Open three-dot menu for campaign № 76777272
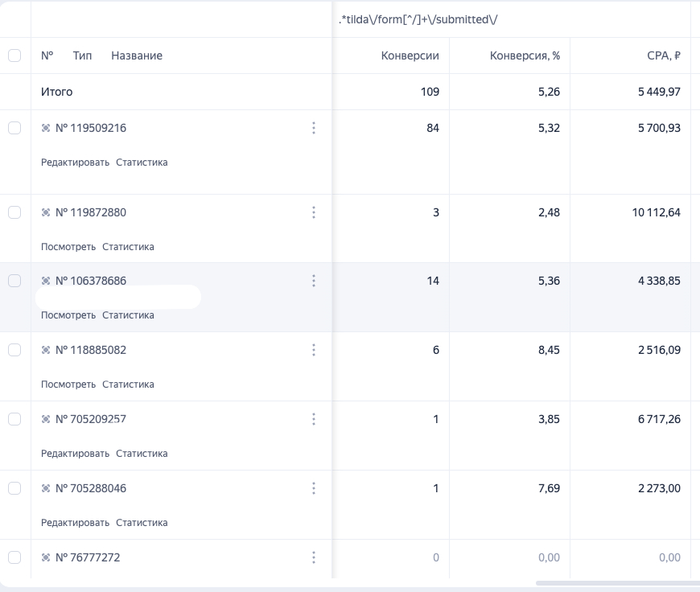 pyautogui.click(x=314, y=557)
